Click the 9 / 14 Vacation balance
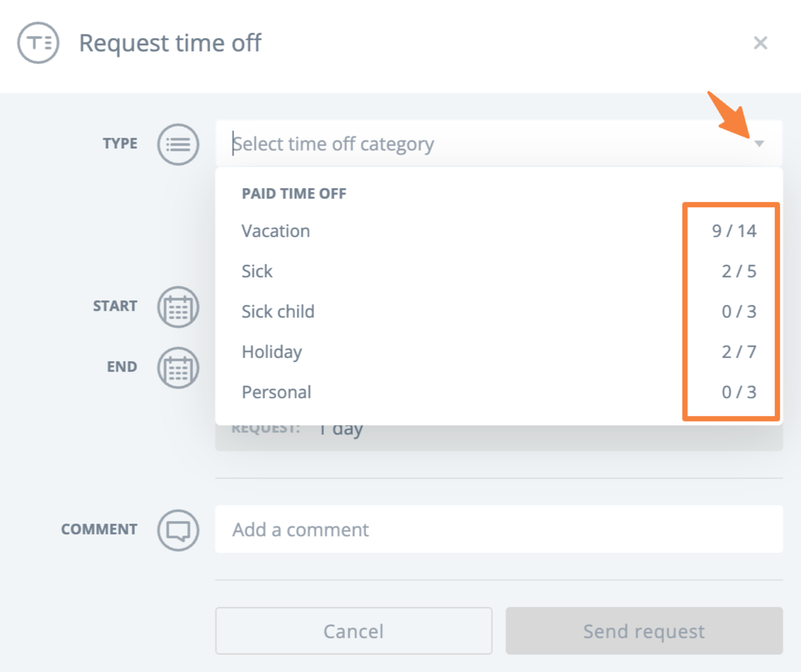Screen dimensions: 801x672 pos(734,231)
